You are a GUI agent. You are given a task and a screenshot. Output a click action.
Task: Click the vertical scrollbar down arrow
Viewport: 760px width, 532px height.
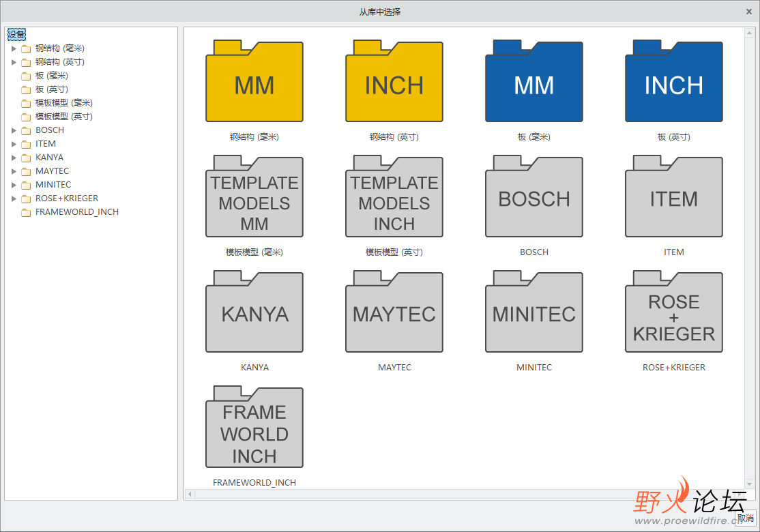coord(749,484)
